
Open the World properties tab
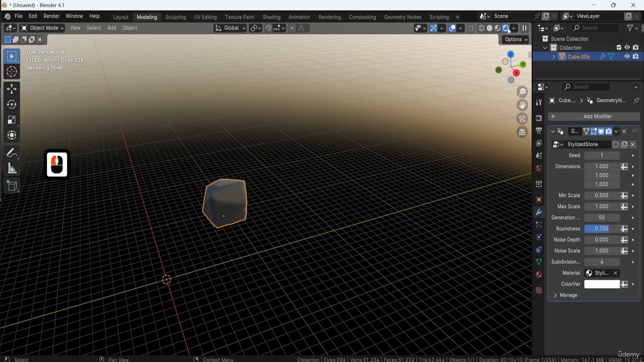tap(539, 168)
